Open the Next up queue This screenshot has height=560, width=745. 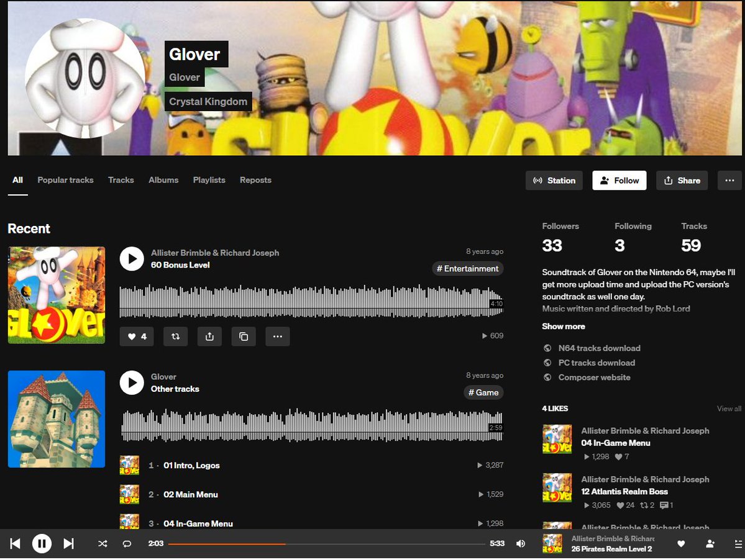(737, 543)
